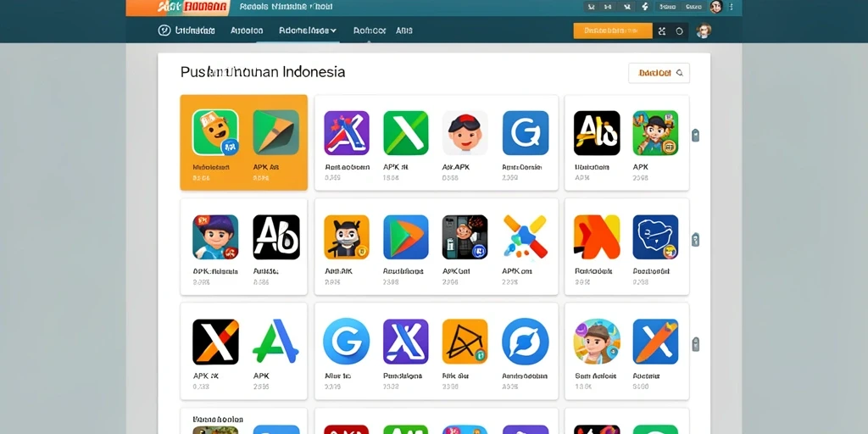Open the gray-haired avatar in navigation bar

tap(704, 31)
